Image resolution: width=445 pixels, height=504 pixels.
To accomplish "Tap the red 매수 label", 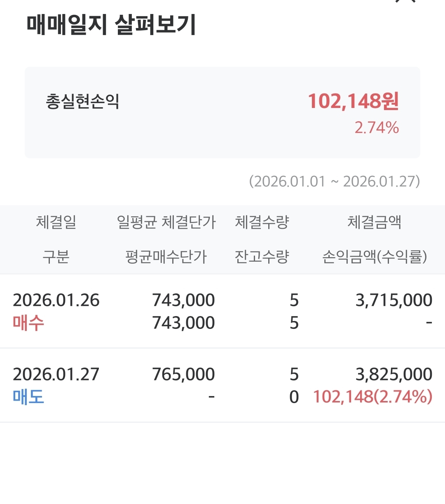I will click(x=28, y=323).
